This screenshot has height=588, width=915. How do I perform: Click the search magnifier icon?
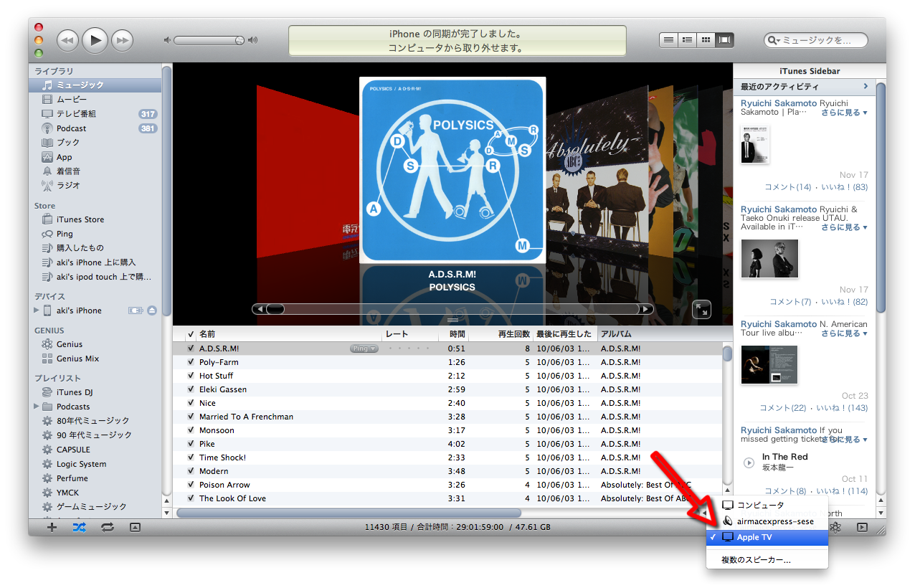click(x=774, y=41)
